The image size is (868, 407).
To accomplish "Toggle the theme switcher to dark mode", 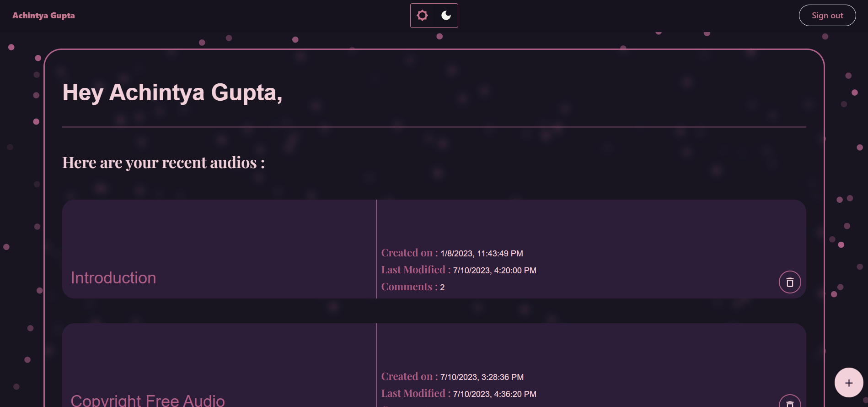I will pyautogui.click(x=445, y=15).
